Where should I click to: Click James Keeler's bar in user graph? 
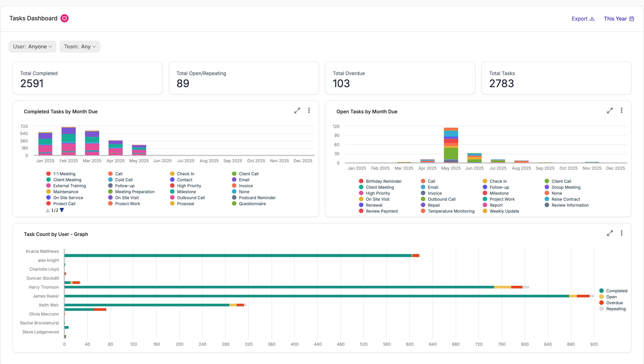coord(329,296)
